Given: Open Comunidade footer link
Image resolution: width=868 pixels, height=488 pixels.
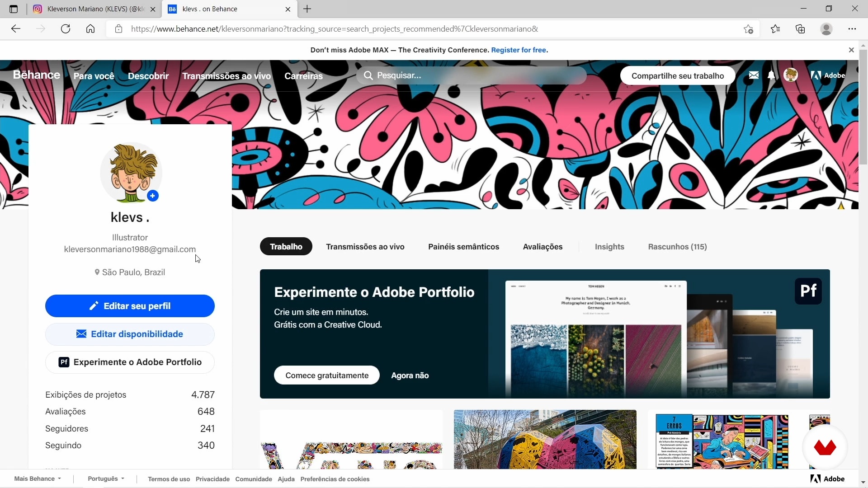Looking at the screenshot, I should pos(254,479).
